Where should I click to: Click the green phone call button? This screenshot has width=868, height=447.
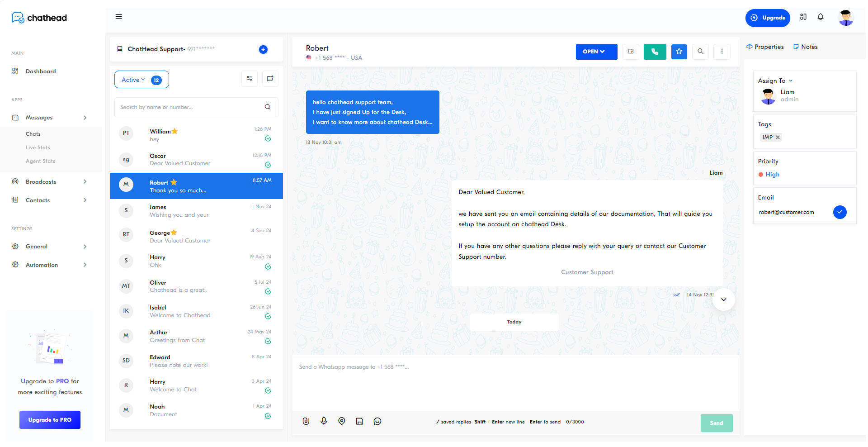655,52
